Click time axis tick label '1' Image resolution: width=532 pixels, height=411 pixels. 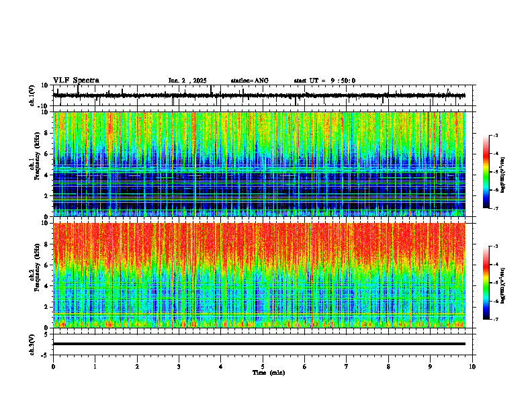point(95,367)
